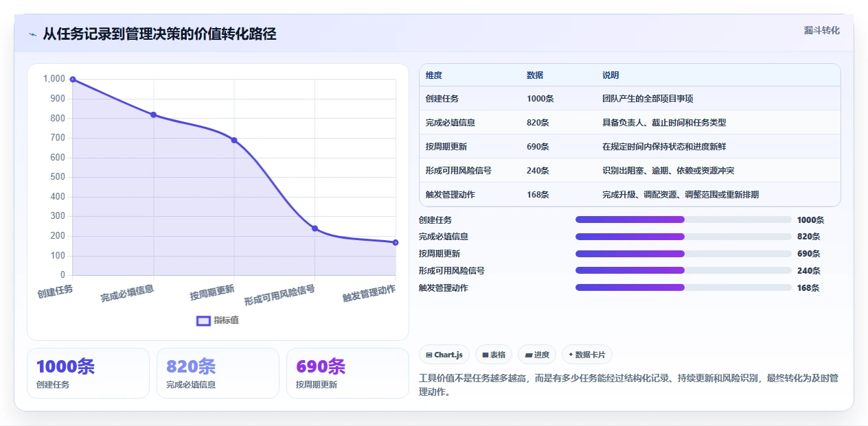The width and height of the screenshot is (868, 426).
Task: Click the 1000条 创建任务 data card
Action: click(x=88, y=373)
